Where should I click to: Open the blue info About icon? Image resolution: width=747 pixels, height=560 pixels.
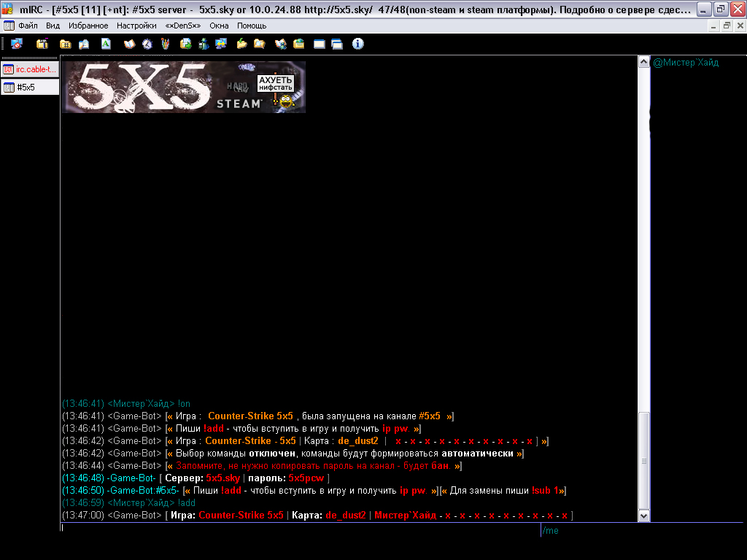357,44
